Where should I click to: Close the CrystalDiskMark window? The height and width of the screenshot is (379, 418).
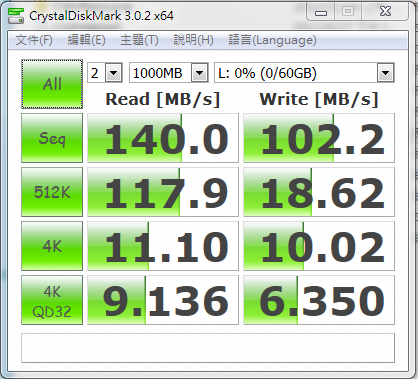pos(385,12)
